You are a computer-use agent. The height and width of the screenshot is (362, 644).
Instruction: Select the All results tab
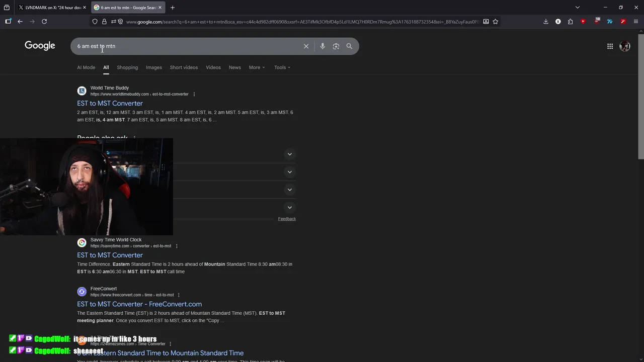click(106, 67)
